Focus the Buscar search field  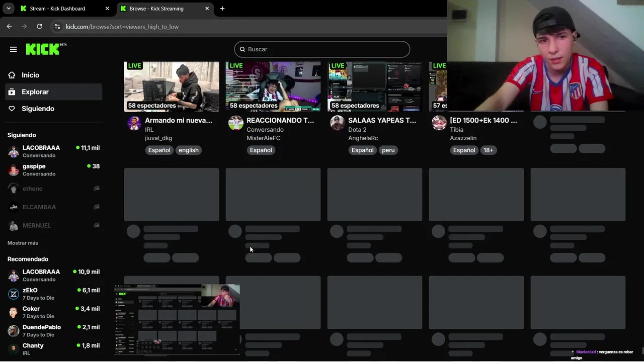point(322,49)
